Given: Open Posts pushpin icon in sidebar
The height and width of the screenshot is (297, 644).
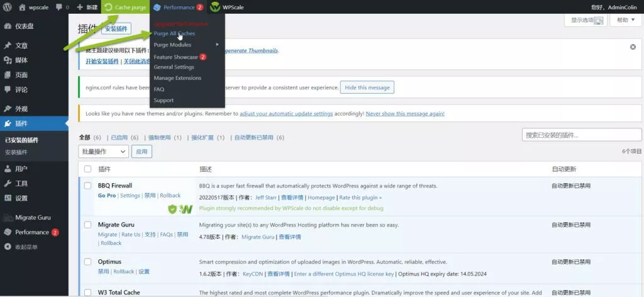Looking at the screenshot, I should click(8, 45).
